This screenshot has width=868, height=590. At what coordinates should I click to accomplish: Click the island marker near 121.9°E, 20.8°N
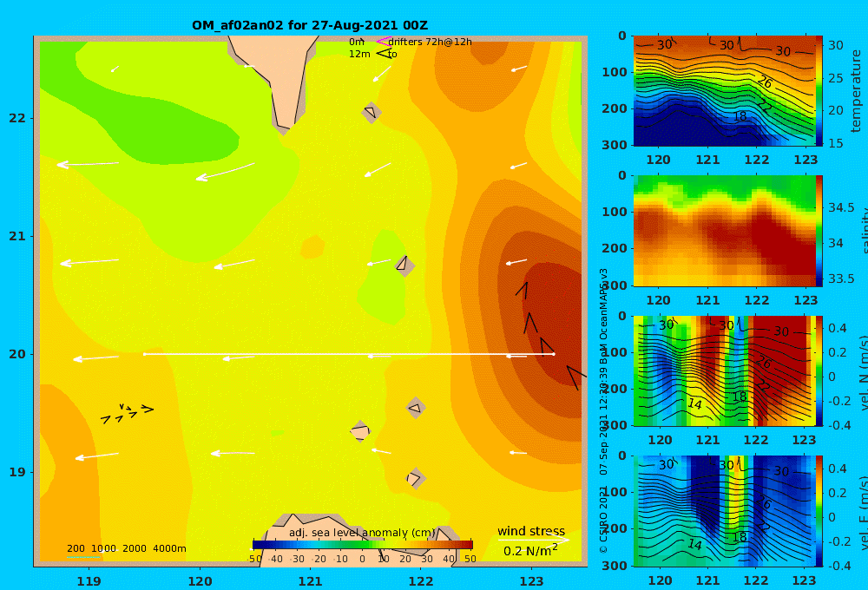coord(404,265)
